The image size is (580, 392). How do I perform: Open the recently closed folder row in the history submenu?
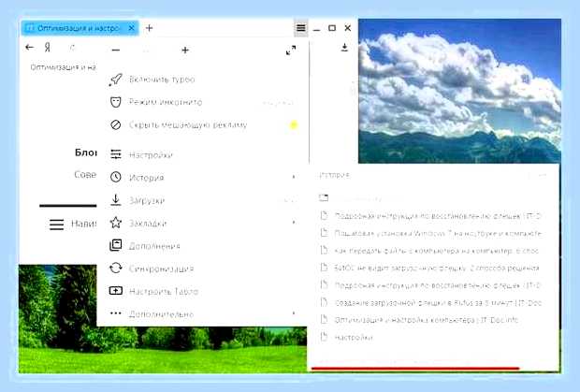433,198
